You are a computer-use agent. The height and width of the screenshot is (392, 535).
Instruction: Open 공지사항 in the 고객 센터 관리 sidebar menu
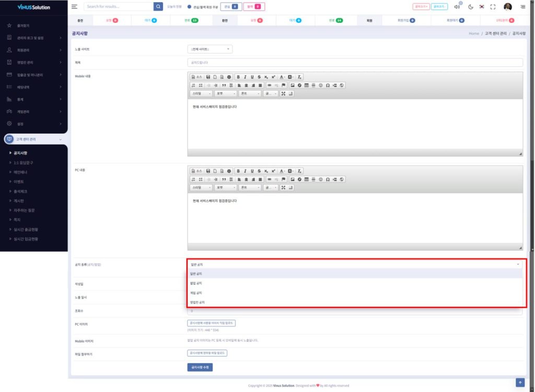point(20,153)
